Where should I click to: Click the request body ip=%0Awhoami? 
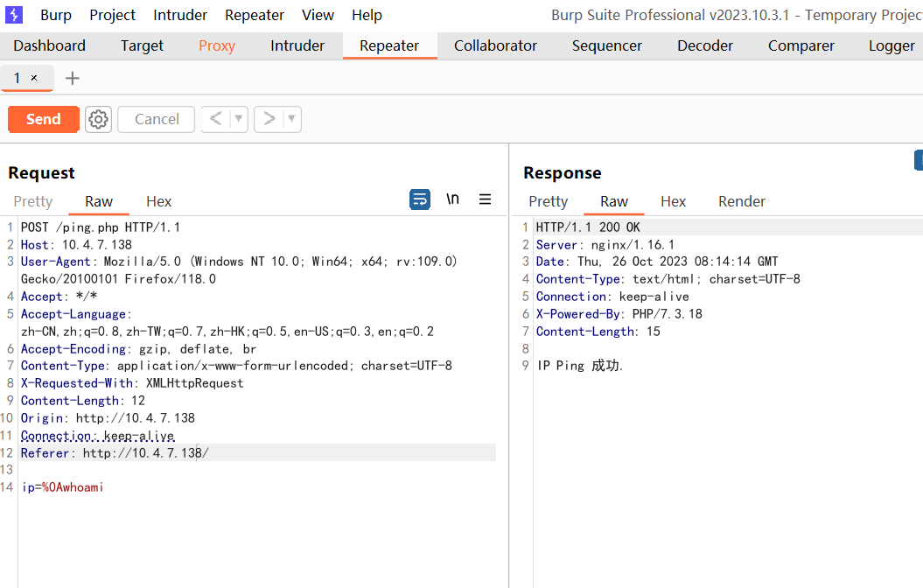point(62,487)
